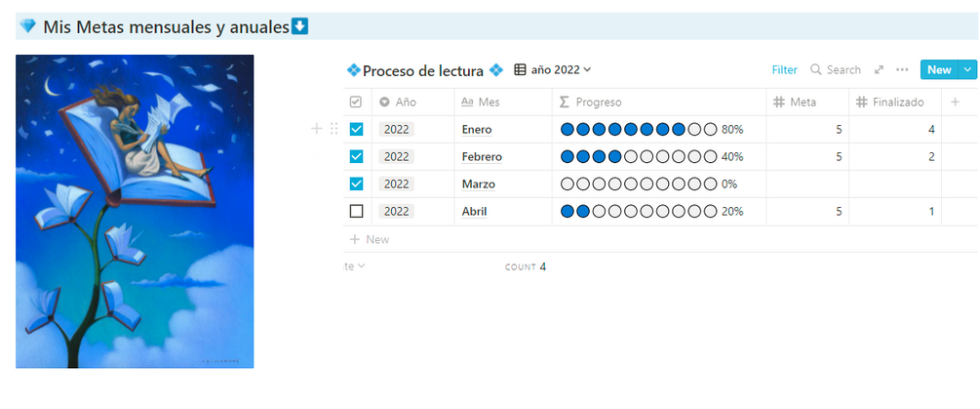
Task: Expand the calculate dropdown in table footer
Action: pyautogui.click(x=356, y=266)
